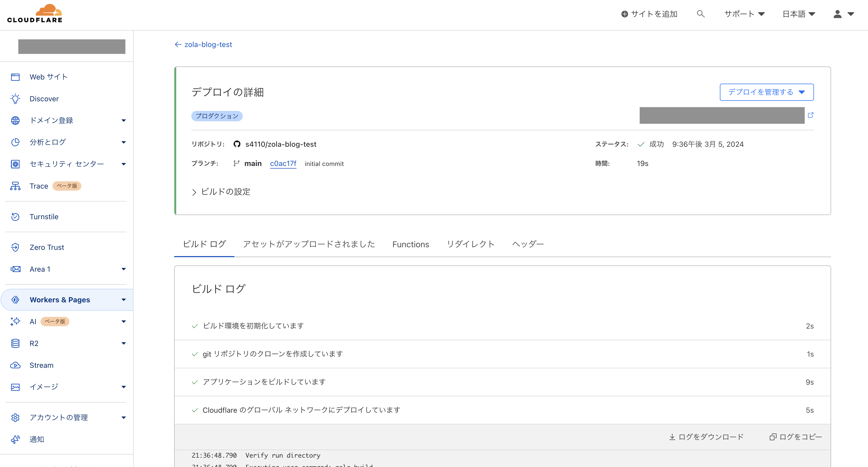Click the Stream cloud icon
The height and width of the screenshot is (467, 868).
click(15, 365)
